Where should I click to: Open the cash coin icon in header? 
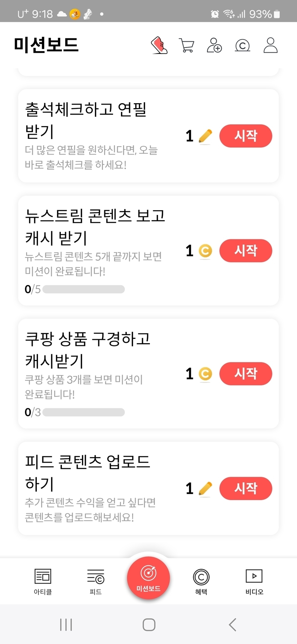coord(242,45)
